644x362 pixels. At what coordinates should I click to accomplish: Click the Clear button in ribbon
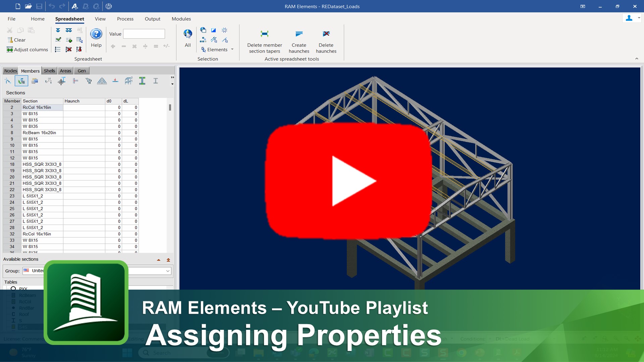[x=16, y=40]
